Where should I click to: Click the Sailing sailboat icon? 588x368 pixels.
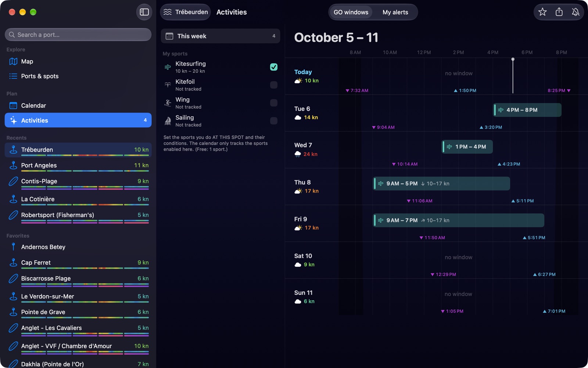click(x=168, y=121)
